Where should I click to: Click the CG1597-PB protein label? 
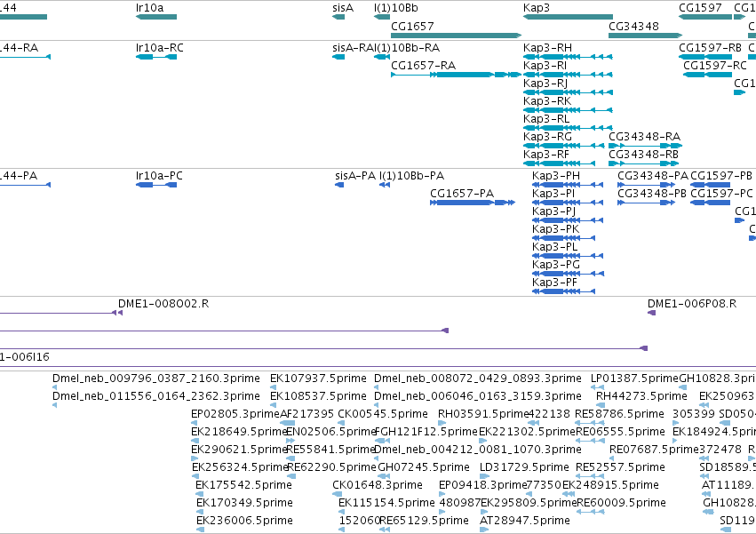point(721,176)
